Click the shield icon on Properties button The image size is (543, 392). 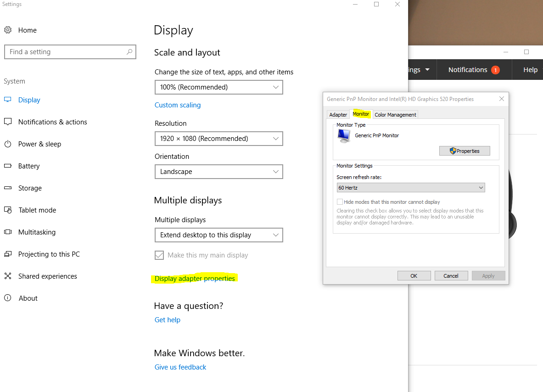[x=452, y=151]
